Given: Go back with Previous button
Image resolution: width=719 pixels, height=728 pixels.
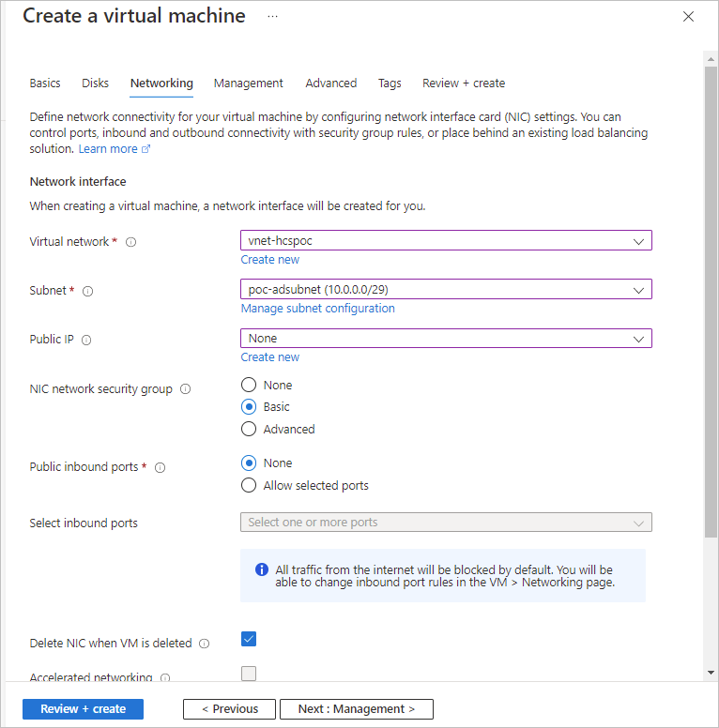Looking at the screenshot, I should [229, 709].
